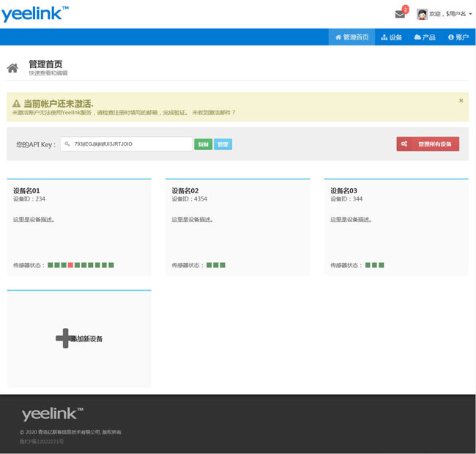476x454 pixels.
Task: Open the 产品 navigation tab
Action: pos(425,37)
